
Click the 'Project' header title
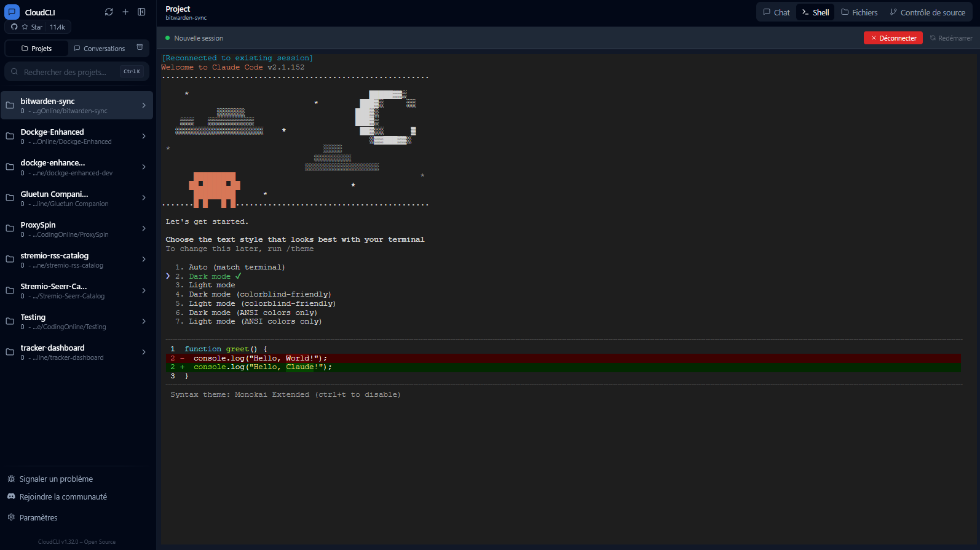tap(178, 9)
